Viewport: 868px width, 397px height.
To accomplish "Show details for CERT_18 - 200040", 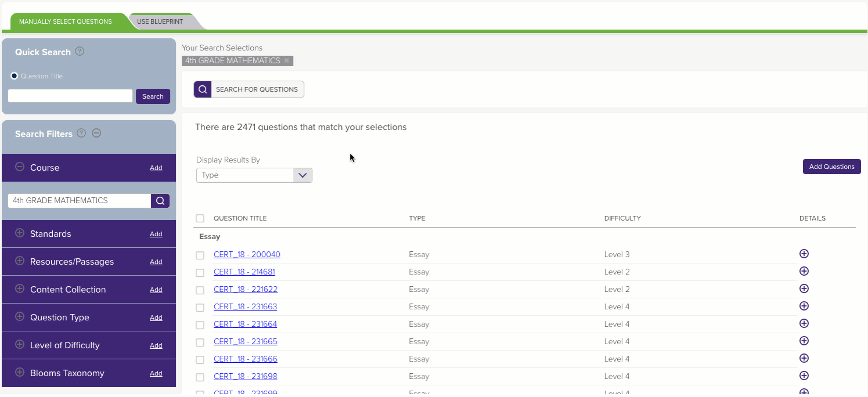I will [804, 254].
